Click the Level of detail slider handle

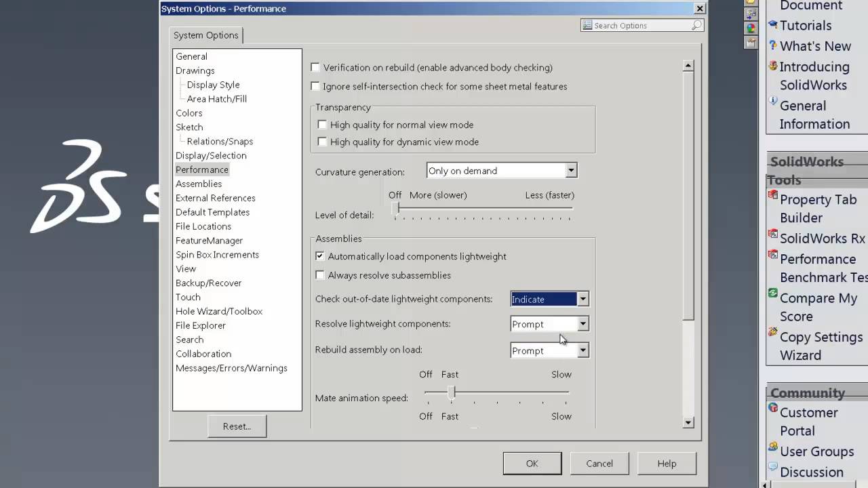396,209
